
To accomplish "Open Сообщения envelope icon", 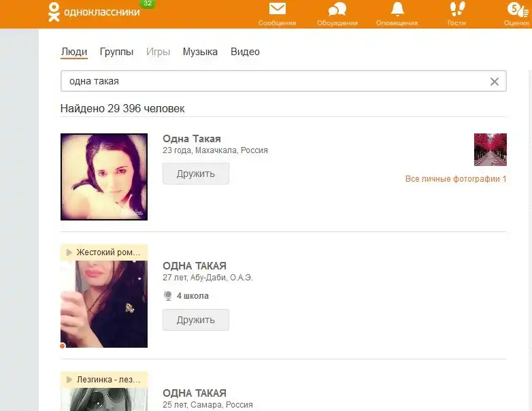I will click(277, 9).
